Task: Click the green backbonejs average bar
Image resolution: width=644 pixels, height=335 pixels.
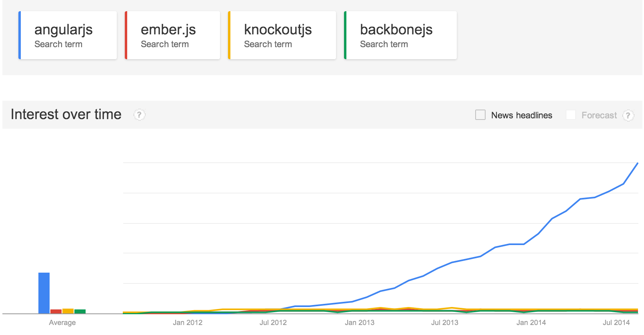Action: click(80, 311)
